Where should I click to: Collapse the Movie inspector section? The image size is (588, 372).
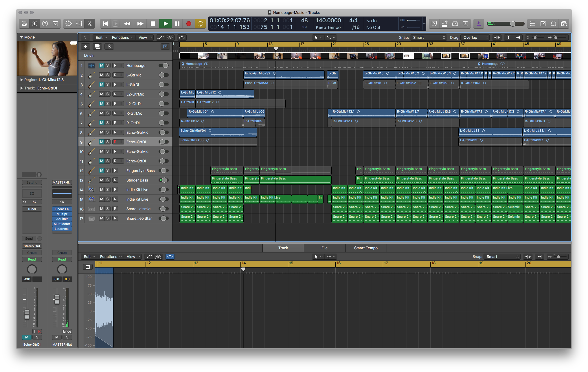(21, 37)
